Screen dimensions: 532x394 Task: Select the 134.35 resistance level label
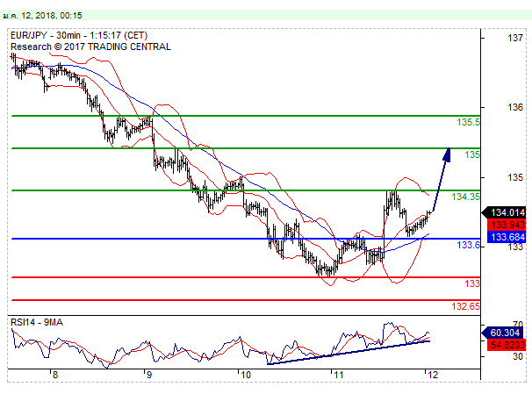(465, 197)
